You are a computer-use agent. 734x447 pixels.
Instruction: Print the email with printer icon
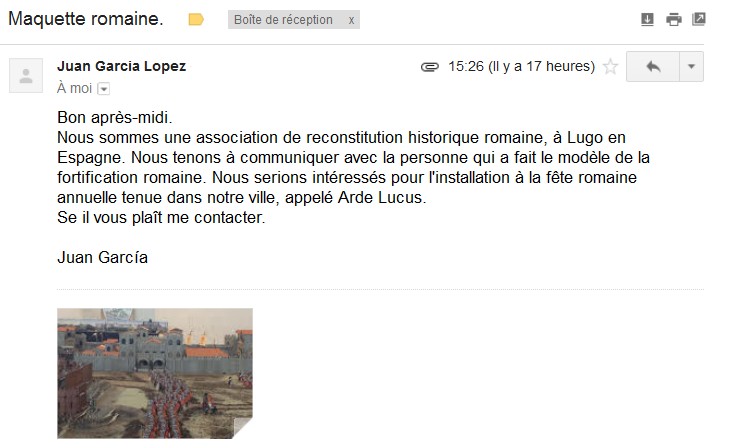674,19
